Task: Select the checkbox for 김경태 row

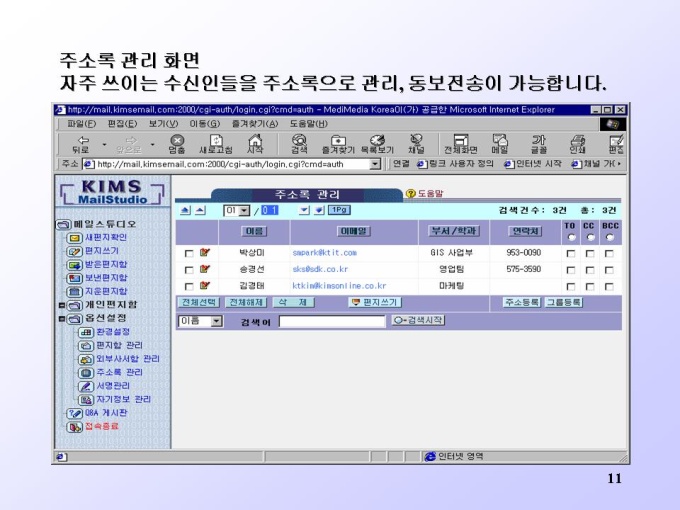Action: tap(189, 287)
